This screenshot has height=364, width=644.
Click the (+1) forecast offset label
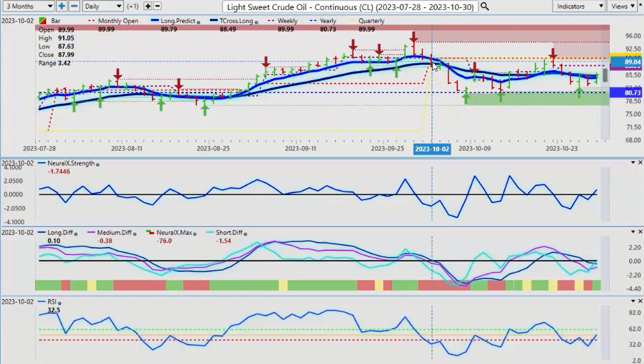click(133, 6)
